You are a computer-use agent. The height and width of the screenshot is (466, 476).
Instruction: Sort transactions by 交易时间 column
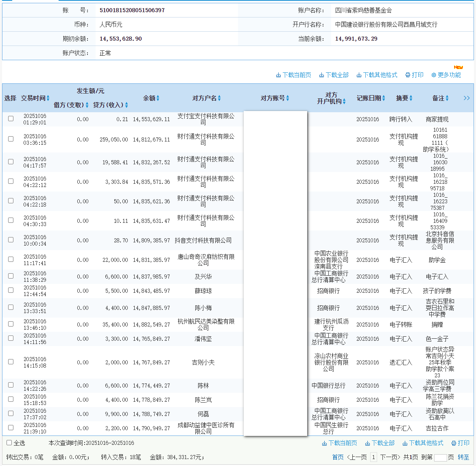click(48, 98)
